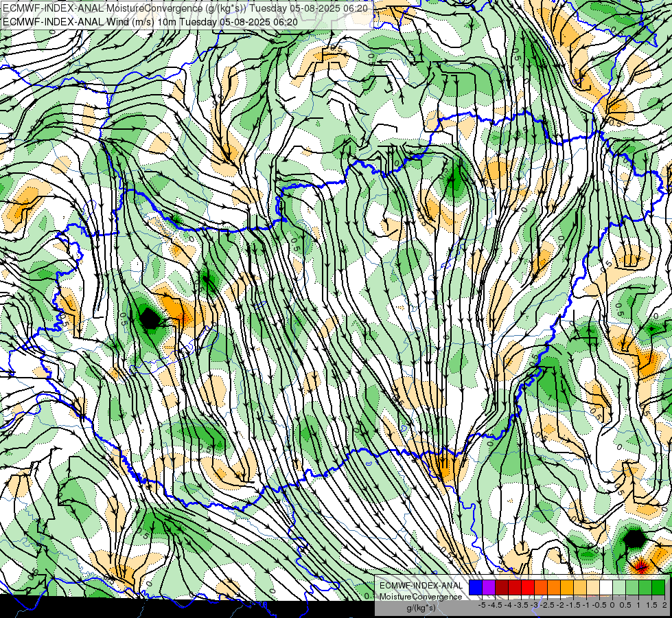Click the legend scale value -2.5
The width and height of the screenshot is (672, 618).
pyautogui.click(x=547, y=605)
